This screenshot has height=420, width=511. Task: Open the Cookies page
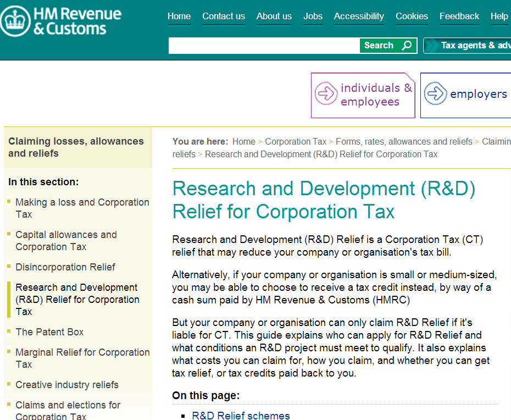(x=412, y=16)
